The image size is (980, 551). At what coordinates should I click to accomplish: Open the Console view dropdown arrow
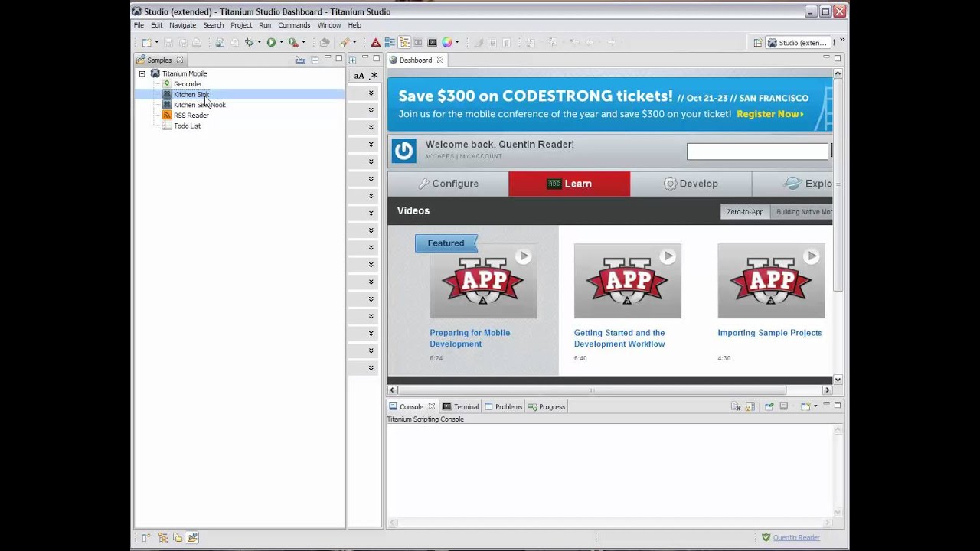coord(815,406)
